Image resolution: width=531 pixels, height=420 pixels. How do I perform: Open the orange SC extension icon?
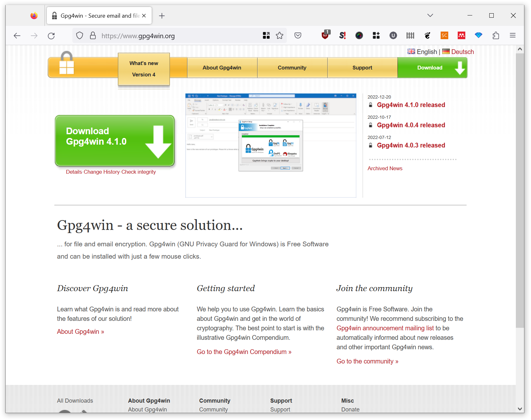[444, 35]
